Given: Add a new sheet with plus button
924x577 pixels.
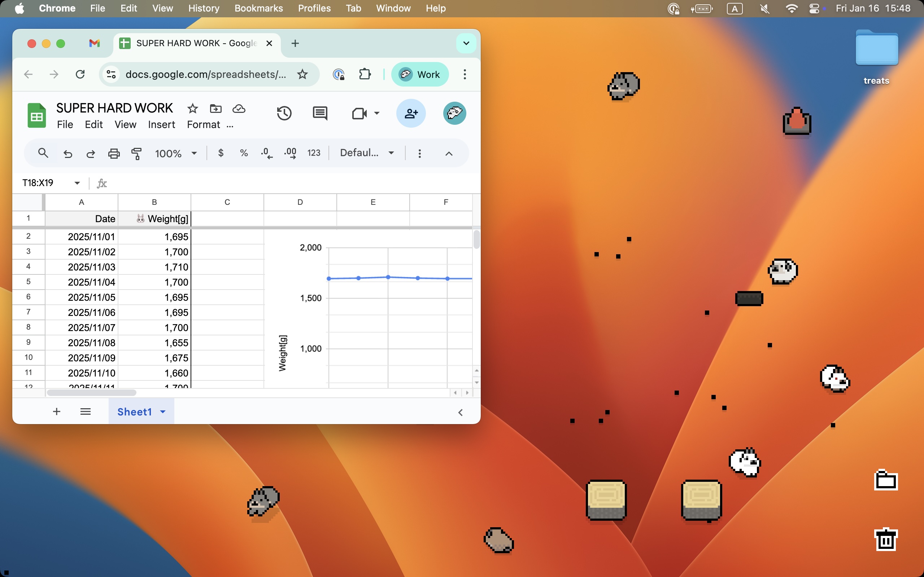Looking at the screenshot, I should click(x=57, y=411).
